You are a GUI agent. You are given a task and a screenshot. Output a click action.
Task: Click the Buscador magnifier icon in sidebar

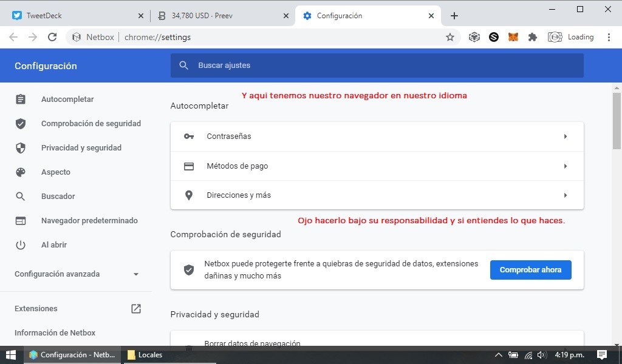21,197
